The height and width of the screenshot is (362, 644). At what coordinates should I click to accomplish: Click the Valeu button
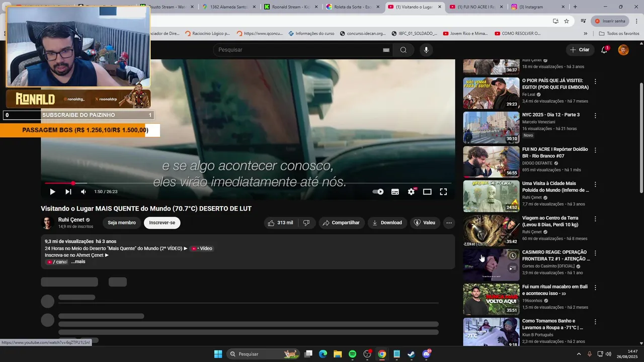click(424, 223)
